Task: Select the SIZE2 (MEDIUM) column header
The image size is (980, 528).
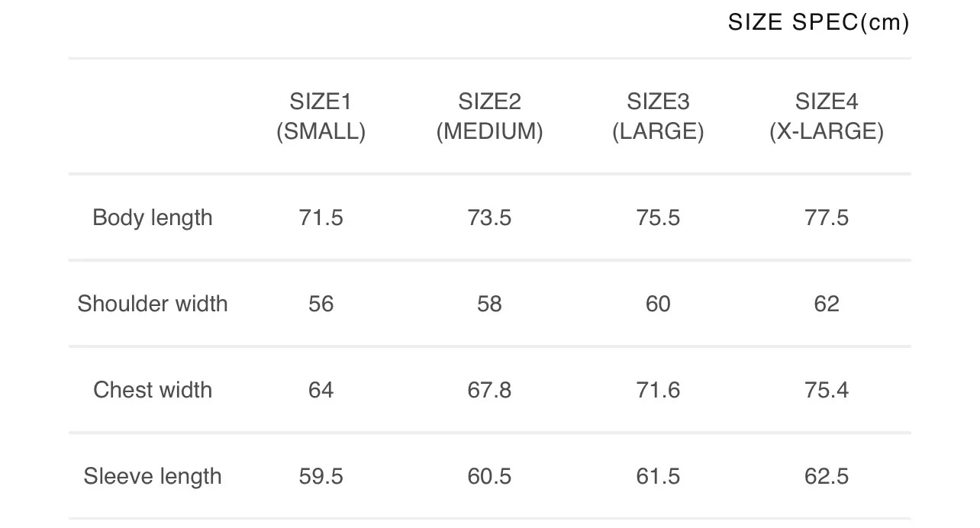Action: click(489, 117)
